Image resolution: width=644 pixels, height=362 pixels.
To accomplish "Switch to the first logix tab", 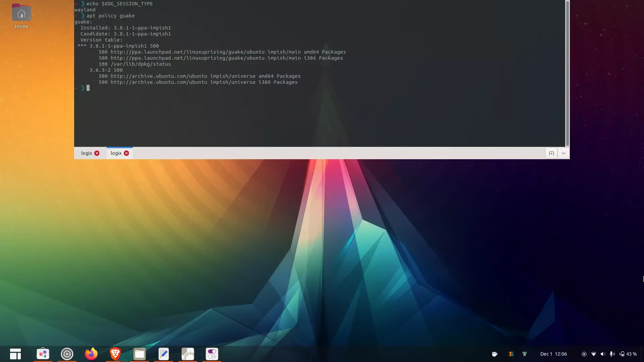I will [x=86, y=153].
